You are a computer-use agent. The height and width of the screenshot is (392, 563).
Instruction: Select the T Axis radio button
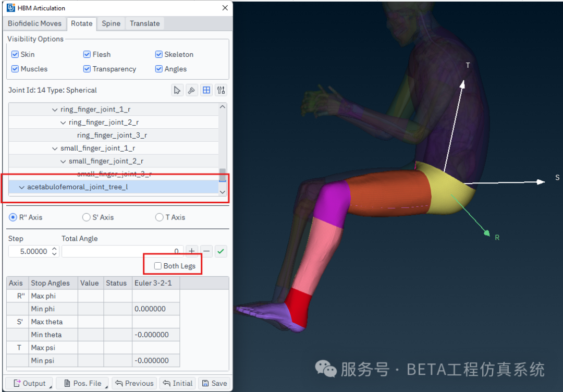point(159,217)
